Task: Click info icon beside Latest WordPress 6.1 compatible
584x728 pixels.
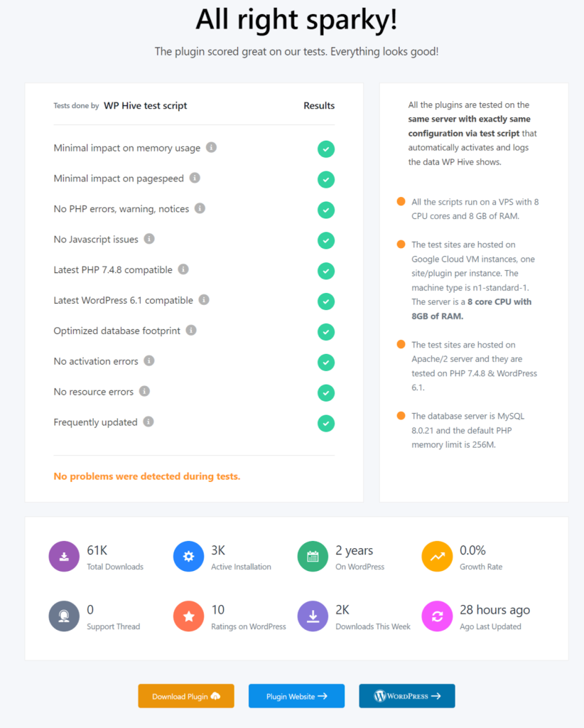Action: tap(204, 300)
